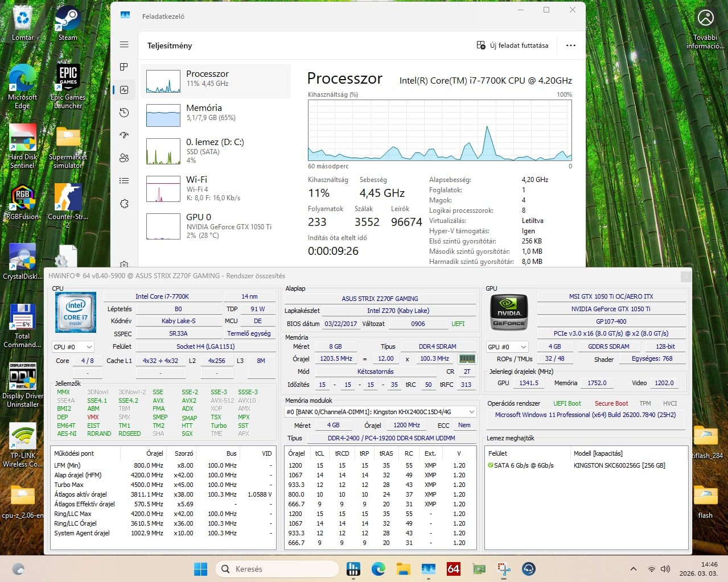Open the Processes page in Task Manager sidebar
728x582 pixels.
(x=124, y=67)
